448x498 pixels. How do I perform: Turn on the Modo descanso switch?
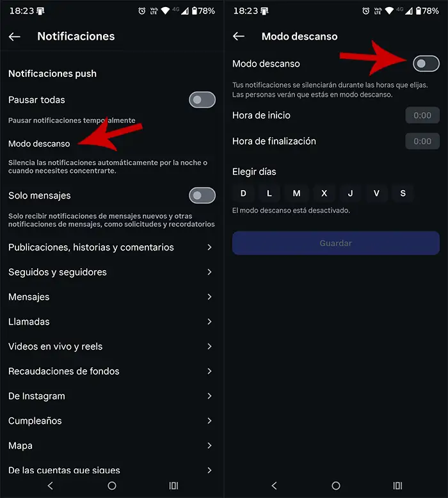(x=426, y=63)
